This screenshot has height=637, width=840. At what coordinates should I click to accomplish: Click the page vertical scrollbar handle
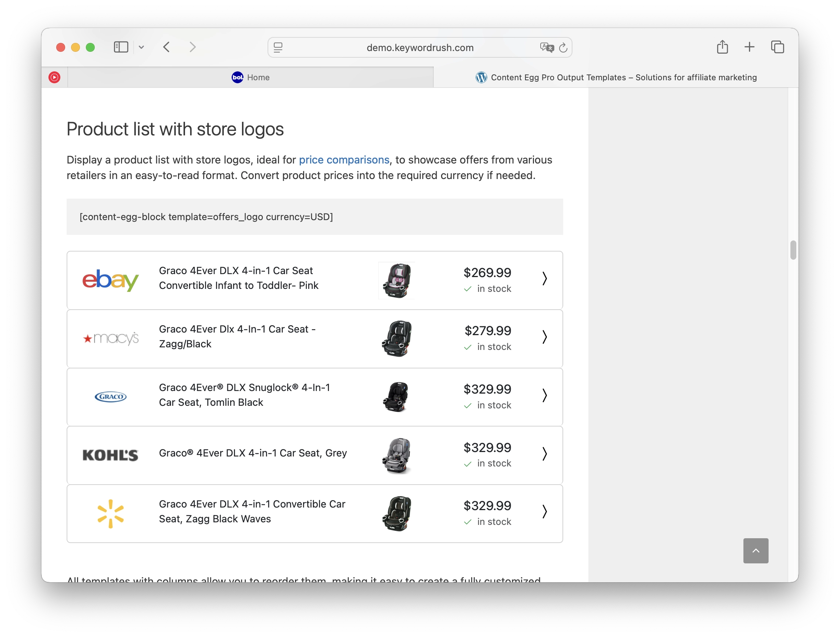coord(793,250)
